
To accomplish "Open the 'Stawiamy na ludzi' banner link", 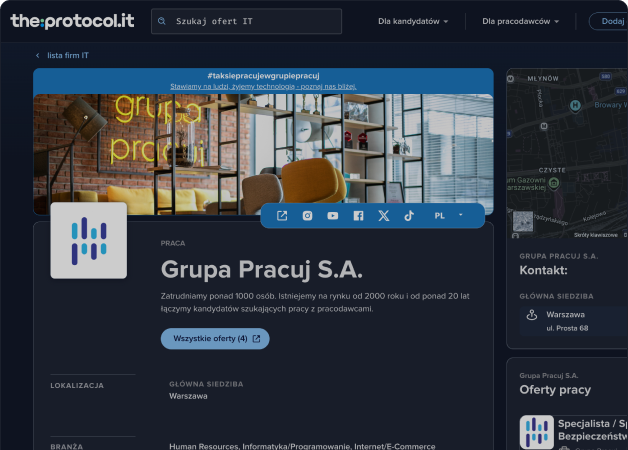I will click(263, 86).
